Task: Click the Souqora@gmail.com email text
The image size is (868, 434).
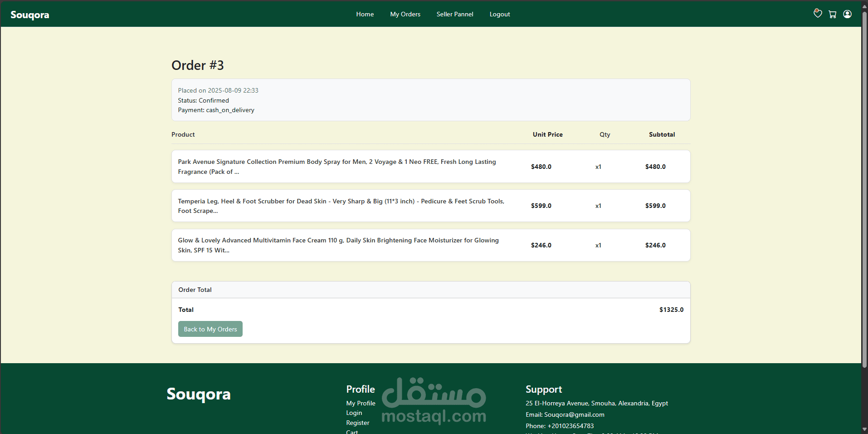Action: click(x=574, y=414)
